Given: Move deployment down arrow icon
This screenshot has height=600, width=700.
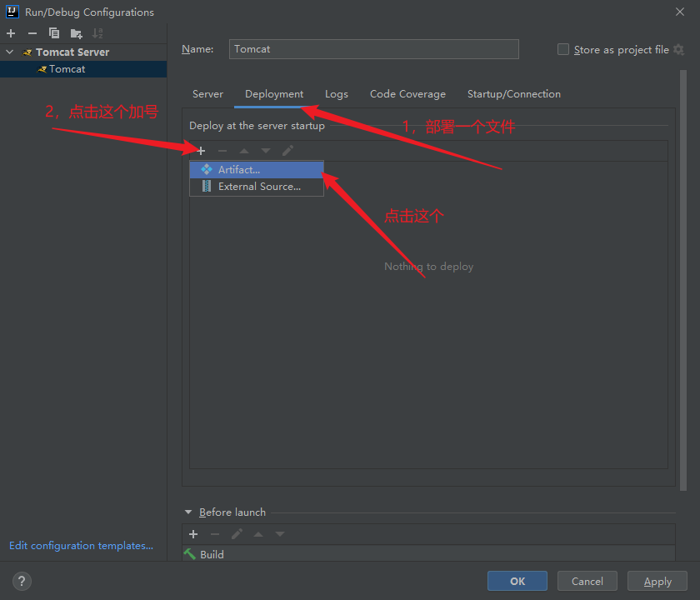Looking at the screenshot, I should [266, 151].
